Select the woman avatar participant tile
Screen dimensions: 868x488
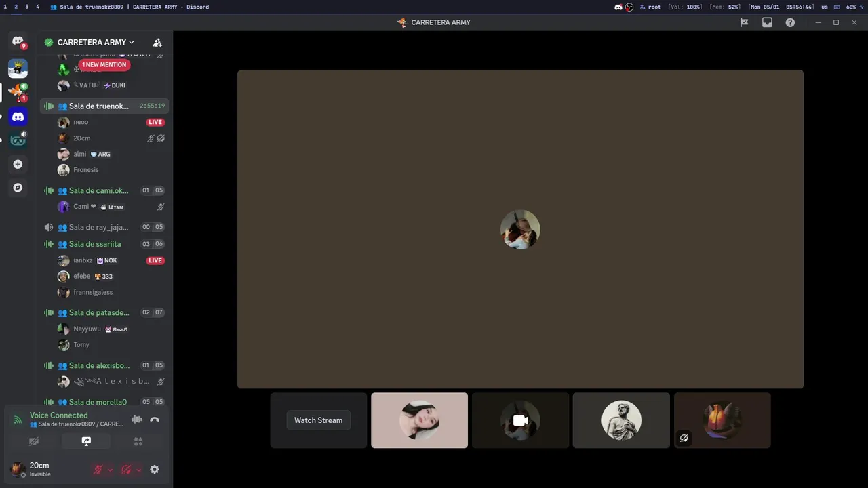(419, 420)
